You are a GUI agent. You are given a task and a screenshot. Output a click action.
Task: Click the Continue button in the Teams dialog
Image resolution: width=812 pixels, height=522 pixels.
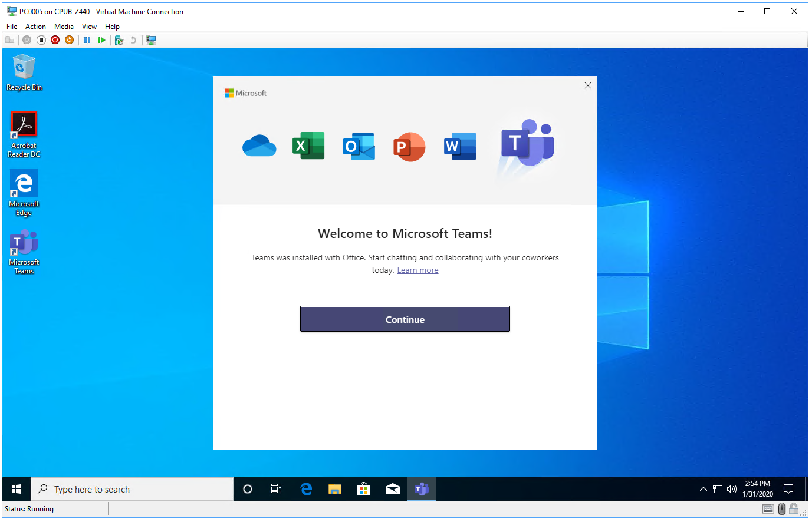tap(405, 319)
